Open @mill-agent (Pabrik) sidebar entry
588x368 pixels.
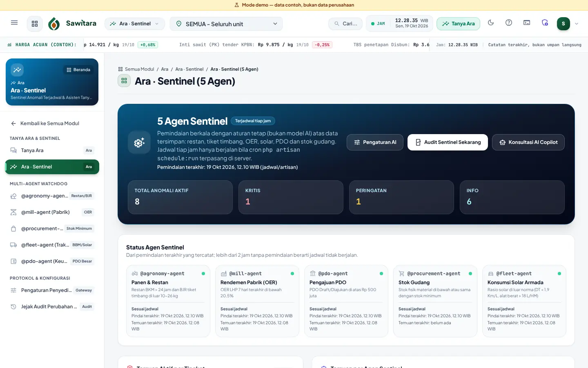tap(52, 212)
